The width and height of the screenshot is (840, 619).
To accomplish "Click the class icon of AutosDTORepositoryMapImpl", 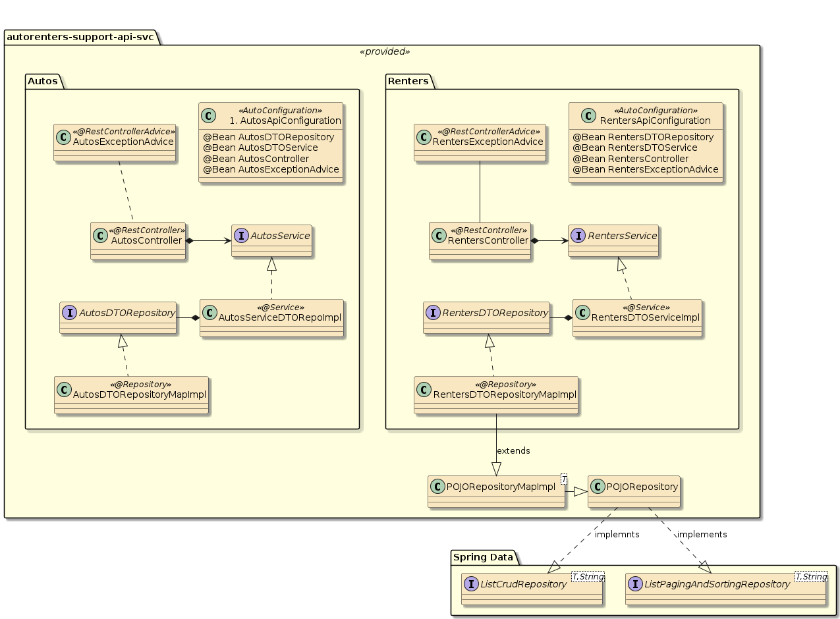I will [x=65, y=389].
